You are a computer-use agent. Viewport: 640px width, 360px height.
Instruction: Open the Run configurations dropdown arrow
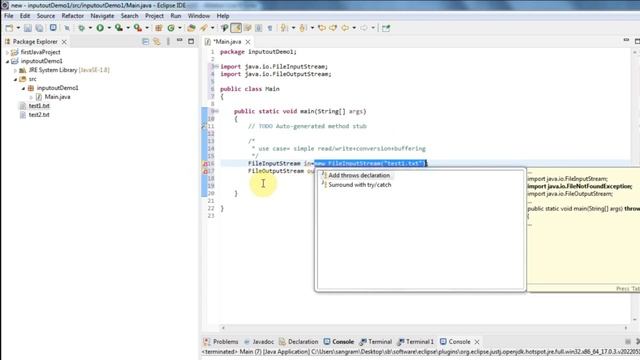click(x=109, y=28)
